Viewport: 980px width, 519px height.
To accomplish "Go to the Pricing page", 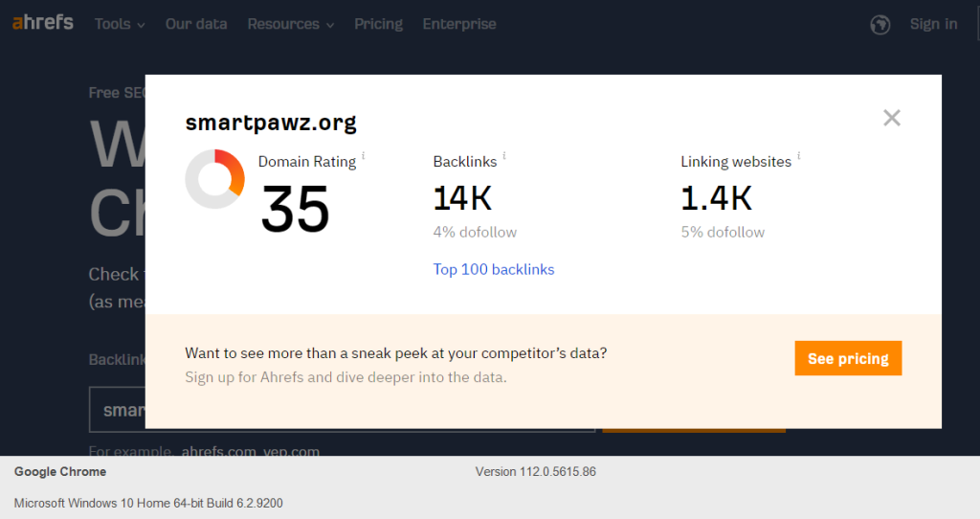I will coord(378,24).
